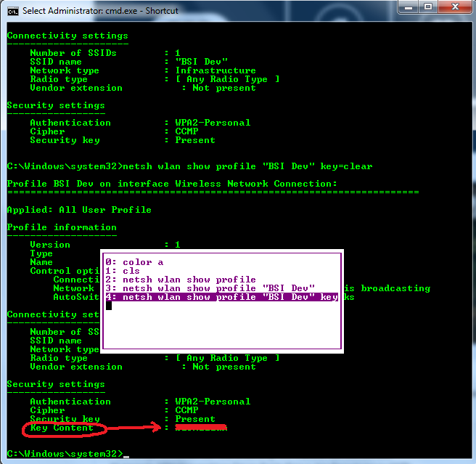Screen dimensions: 476x464
Task: Click the 'is broadcasting' text right of popup
Action: (387, 288)
